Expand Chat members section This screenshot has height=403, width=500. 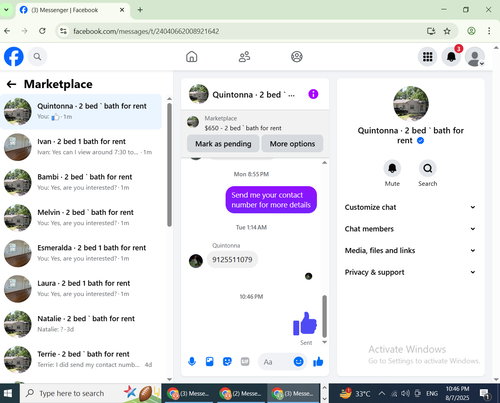click(411, 229)
